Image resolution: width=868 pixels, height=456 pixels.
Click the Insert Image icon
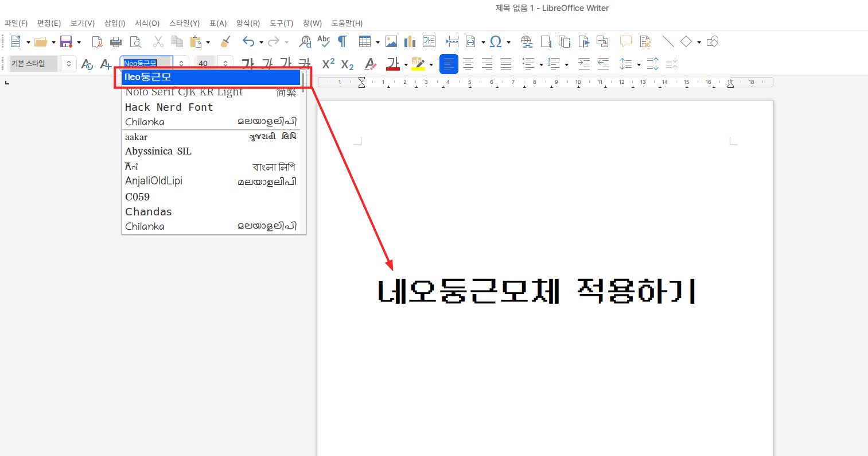tap(391, 41)
